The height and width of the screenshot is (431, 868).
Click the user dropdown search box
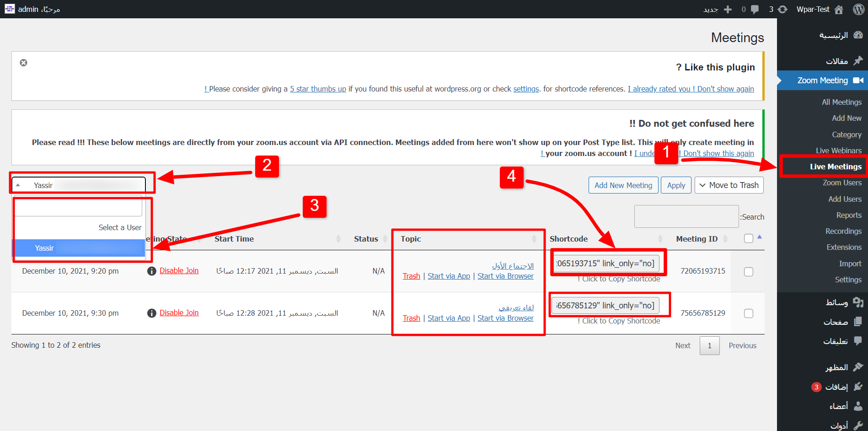[x=78, y=207]
